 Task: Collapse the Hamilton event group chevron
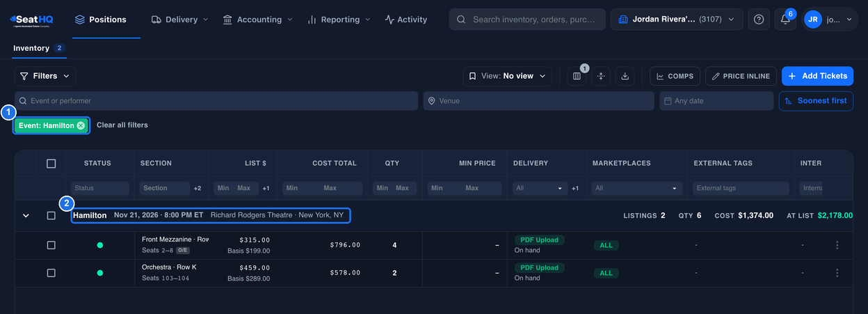[26, 216]
